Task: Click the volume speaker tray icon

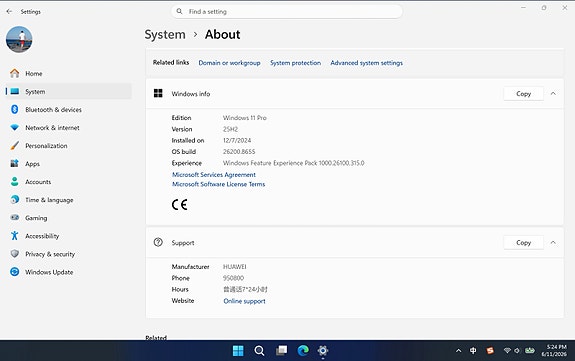Action: (517, 351)
